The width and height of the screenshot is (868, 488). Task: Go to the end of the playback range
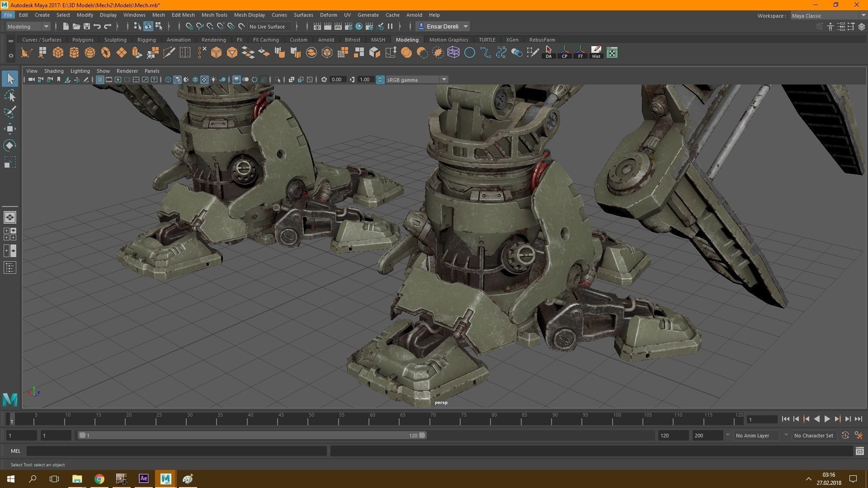click(x=859, y=419)
